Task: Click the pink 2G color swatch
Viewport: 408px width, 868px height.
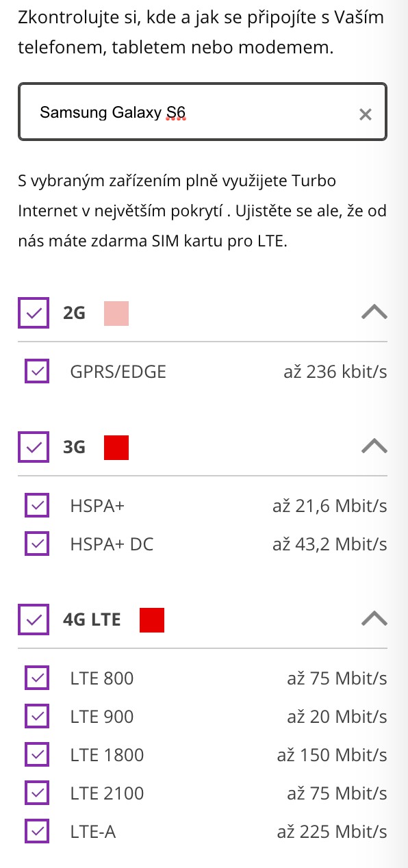Action: pos(116,314)
